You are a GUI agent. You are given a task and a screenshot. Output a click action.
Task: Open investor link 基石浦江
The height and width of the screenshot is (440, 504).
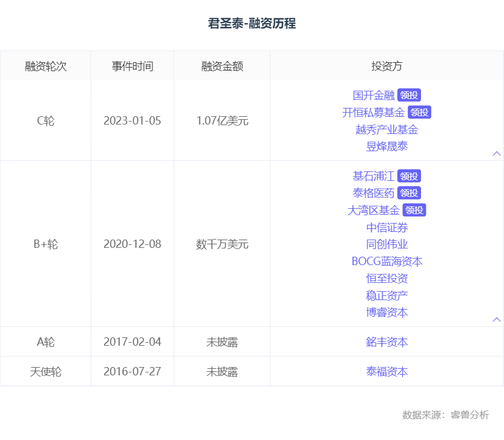pos(374,176)
